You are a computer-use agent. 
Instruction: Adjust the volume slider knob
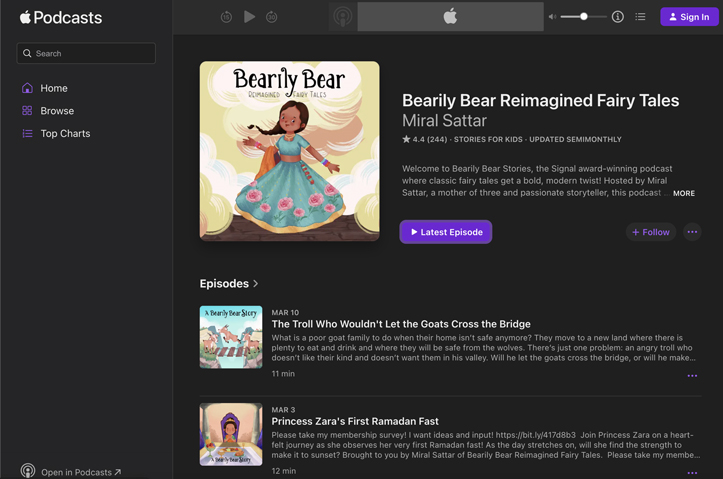584,17
